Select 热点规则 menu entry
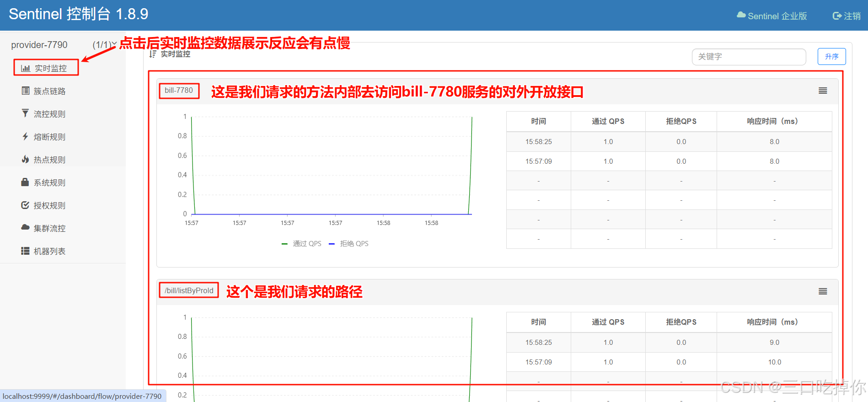Image resolution: width=868 pixels, height=402 pixels. [x=49, y=160]
